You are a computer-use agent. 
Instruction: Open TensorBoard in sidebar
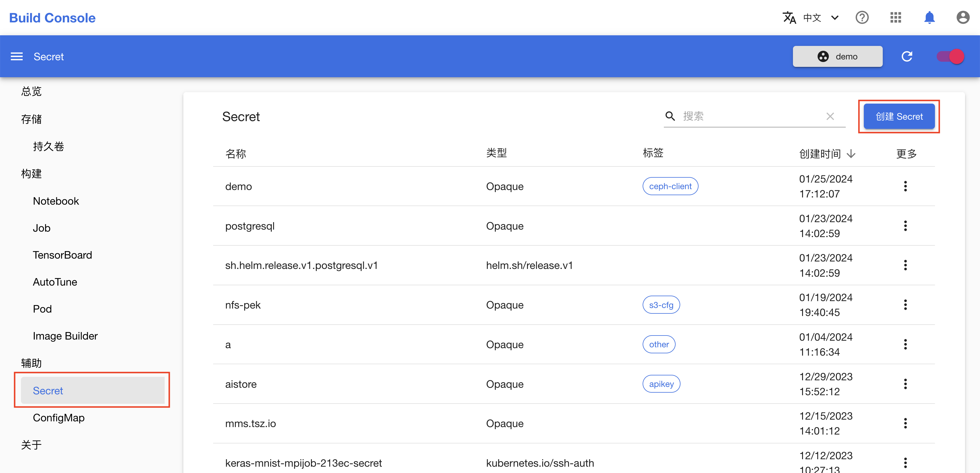(x=62, y=255)
